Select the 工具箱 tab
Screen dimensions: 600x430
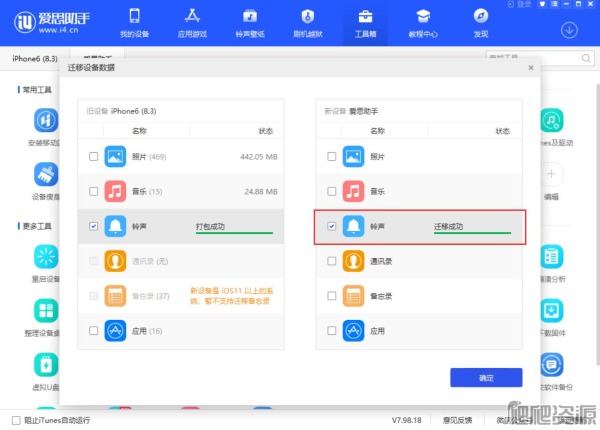click(365, 23)
